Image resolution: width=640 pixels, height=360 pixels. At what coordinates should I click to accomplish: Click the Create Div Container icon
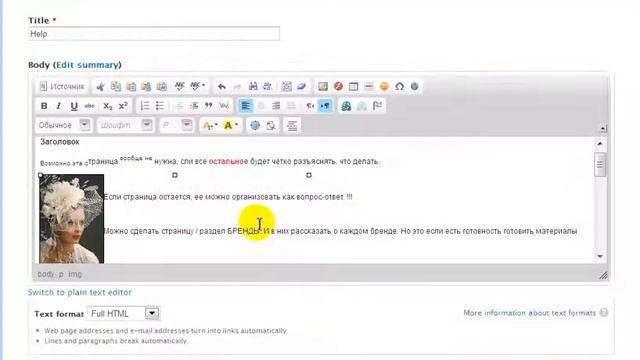pos(224,106)
